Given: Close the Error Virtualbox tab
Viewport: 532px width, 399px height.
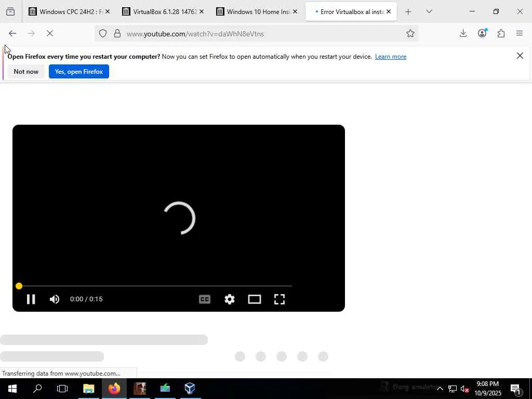Looking at the screenshot, I should (389, 11).
